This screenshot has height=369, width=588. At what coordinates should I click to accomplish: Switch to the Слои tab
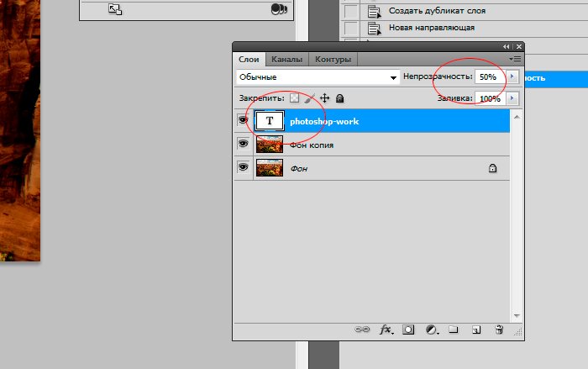249,60
